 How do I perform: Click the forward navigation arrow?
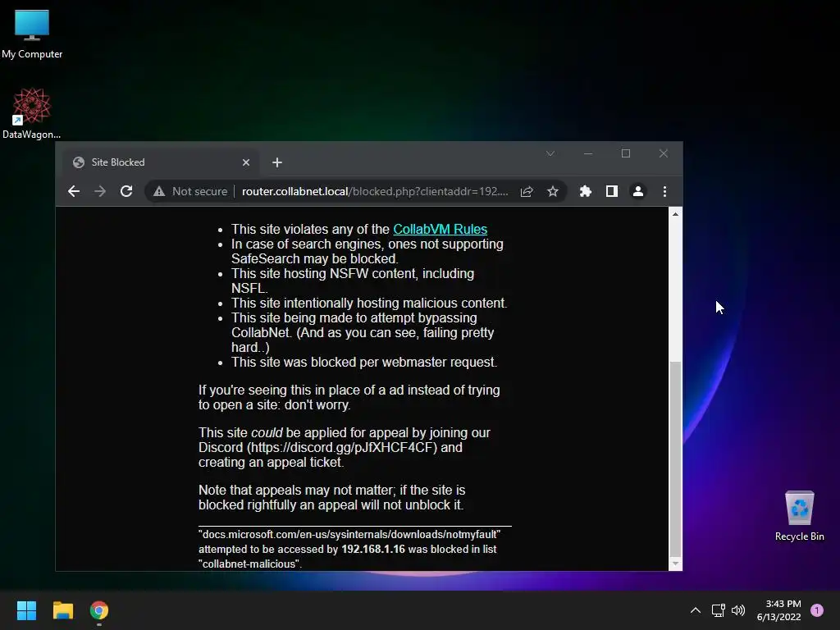100,191
